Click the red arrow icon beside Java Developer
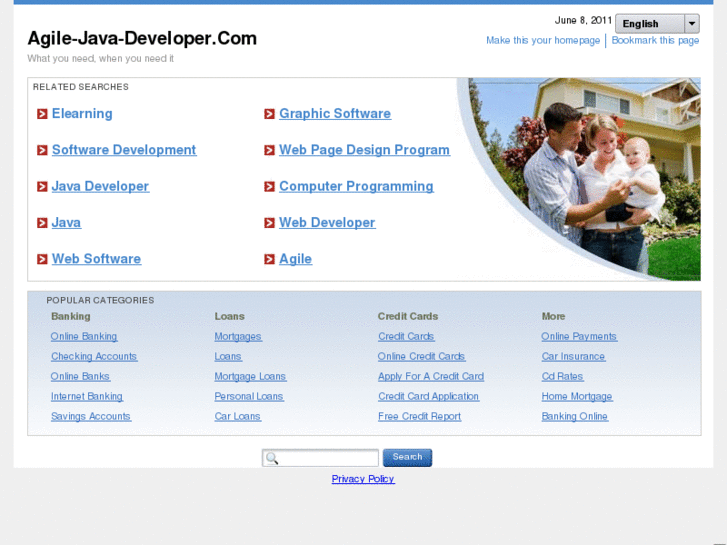727x545 pixels. point(42,186)
